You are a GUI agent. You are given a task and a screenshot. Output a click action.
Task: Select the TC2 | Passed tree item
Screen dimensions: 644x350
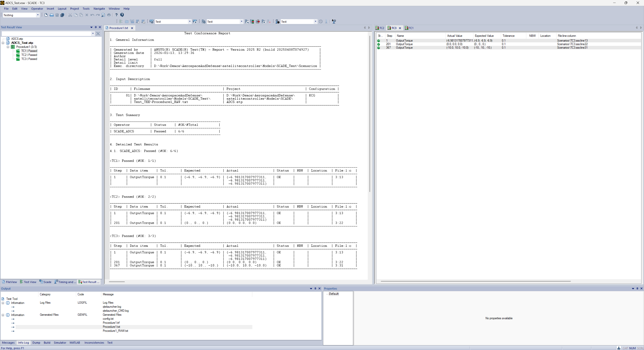[x=29, y=55]
